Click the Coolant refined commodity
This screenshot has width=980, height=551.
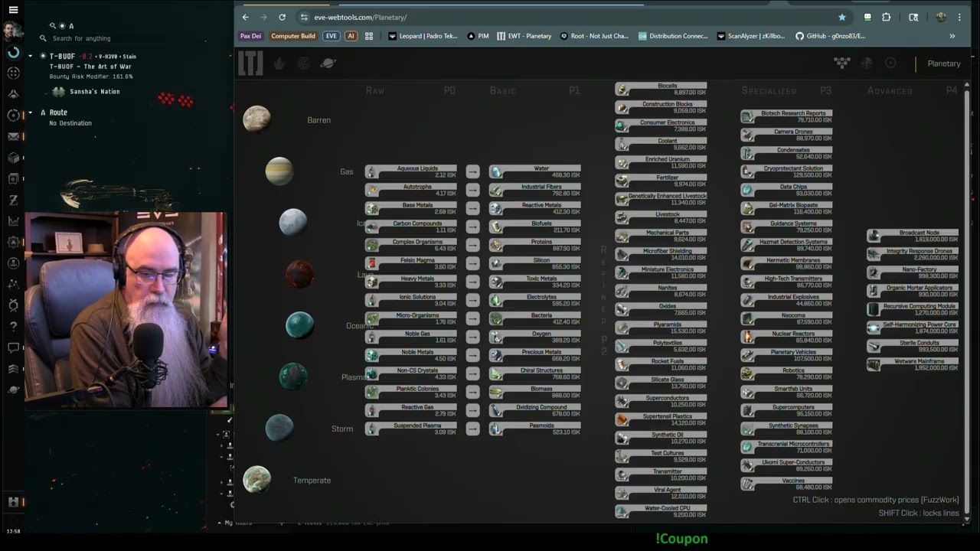661,144
